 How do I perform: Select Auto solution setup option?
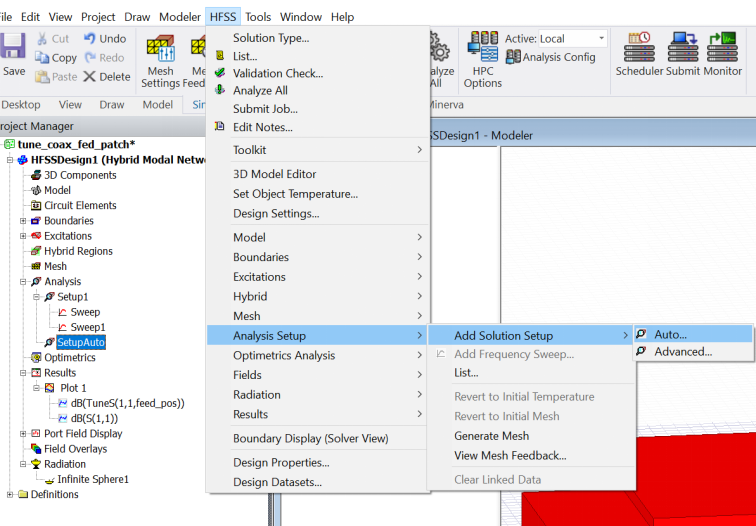[x=670, y=335]
